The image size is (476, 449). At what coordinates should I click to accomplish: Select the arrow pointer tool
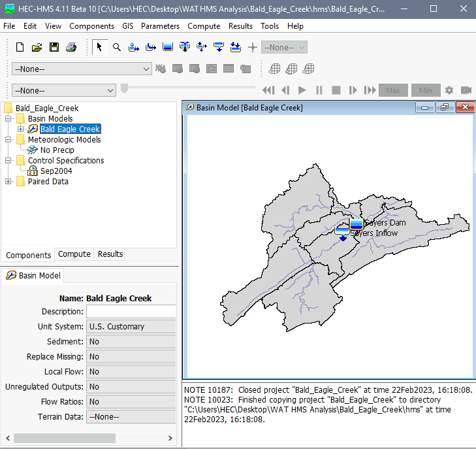99,48
